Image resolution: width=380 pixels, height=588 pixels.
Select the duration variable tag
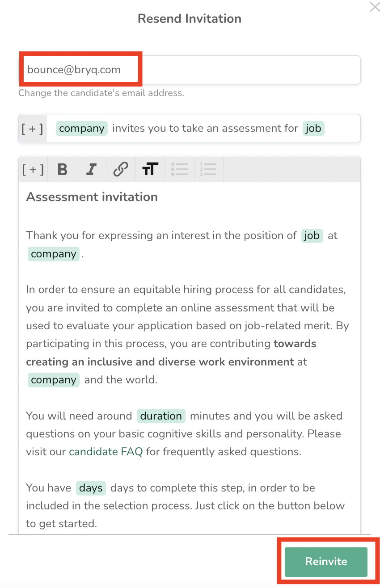(161, 416)
